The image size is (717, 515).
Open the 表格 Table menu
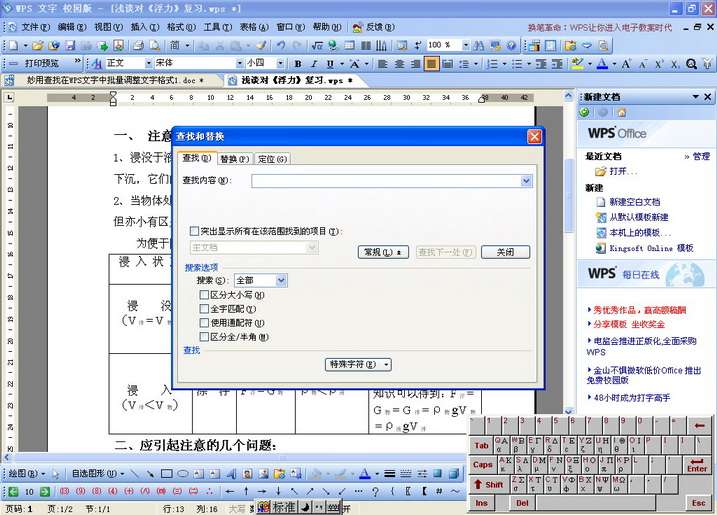pos(254,27)
